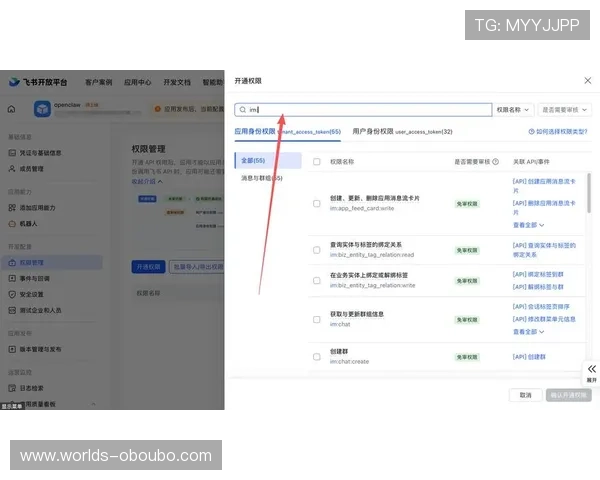Open the [API] 绑定标签到群 link
Image resolution: width=600 pixels, height=480 pixels.
(538, 274)
